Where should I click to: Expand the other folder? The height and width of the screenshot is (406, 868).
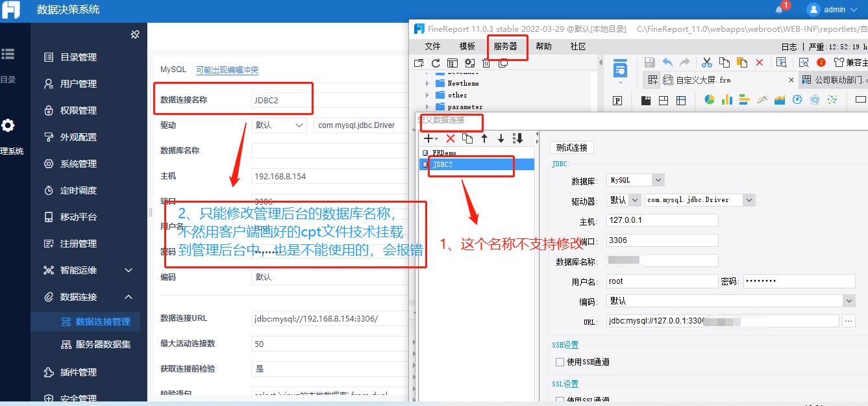[x=427, y=95]
